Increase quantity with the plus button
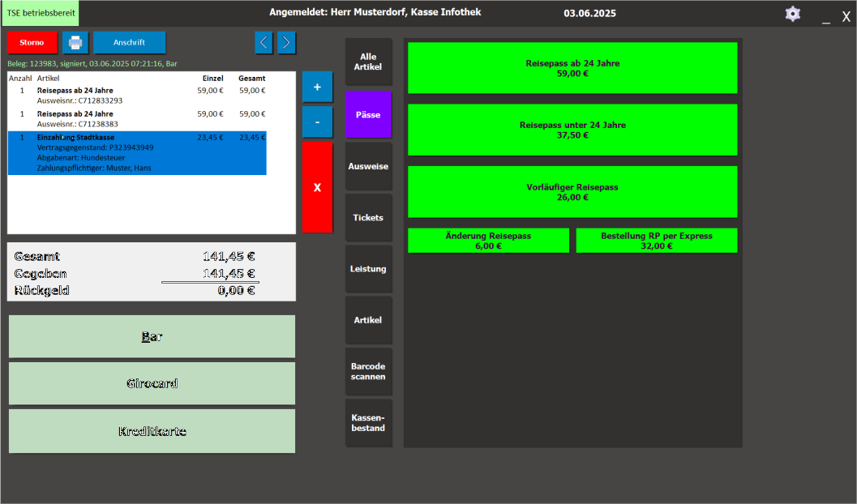Image resolution: width=857 pixels, height=504 pixels. click(x=317, y=87)
